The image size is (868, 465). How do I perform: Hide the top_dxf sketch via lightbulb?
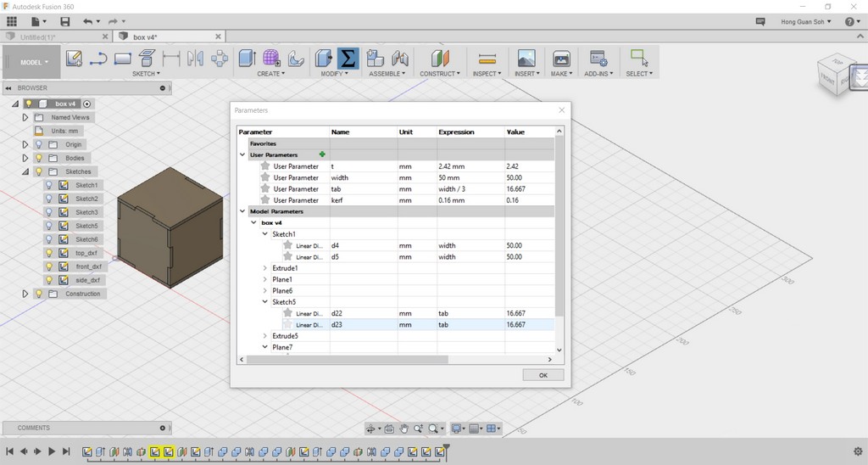pyautogui.click(x=49, y=253)
